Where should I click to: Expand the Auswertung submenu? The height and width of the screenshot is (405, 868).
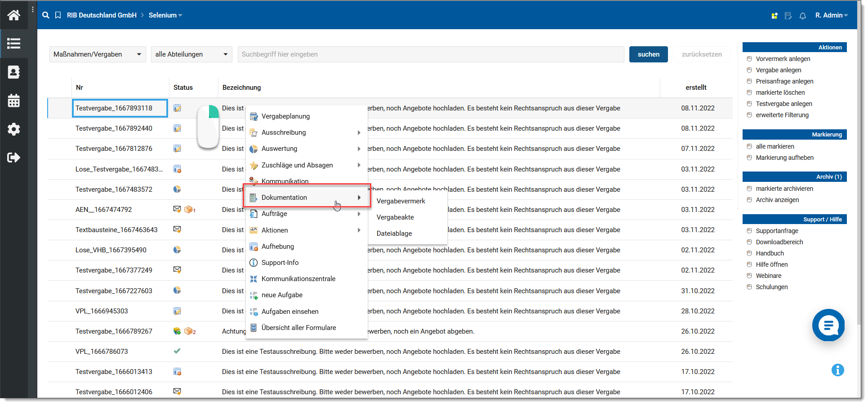coord(359,149)
